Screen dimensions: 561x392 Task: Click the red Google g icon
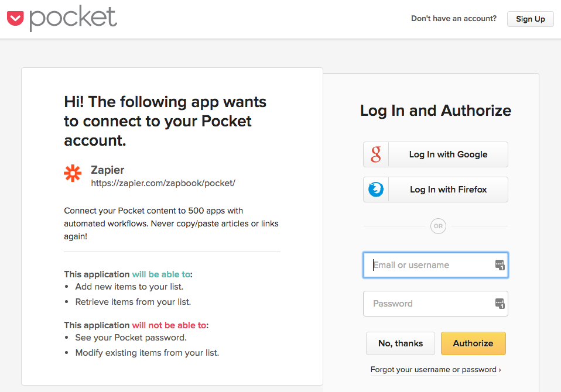click(376, 154)
